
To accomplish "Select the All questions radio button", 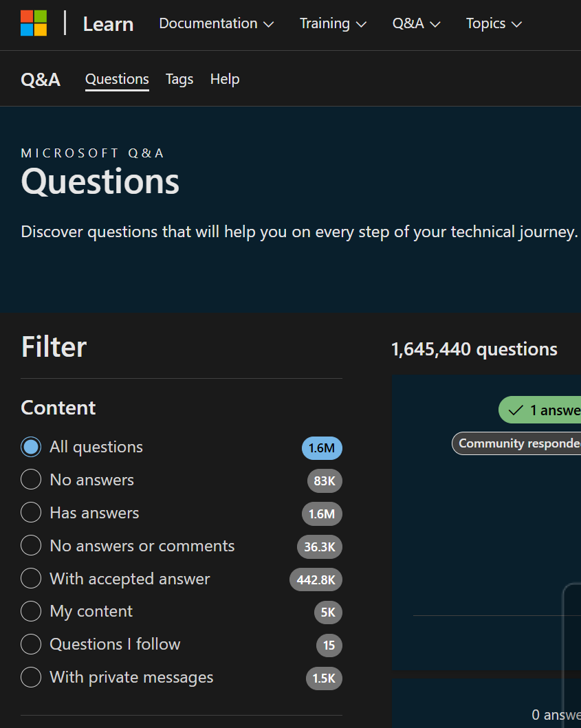I will point(31,447).
